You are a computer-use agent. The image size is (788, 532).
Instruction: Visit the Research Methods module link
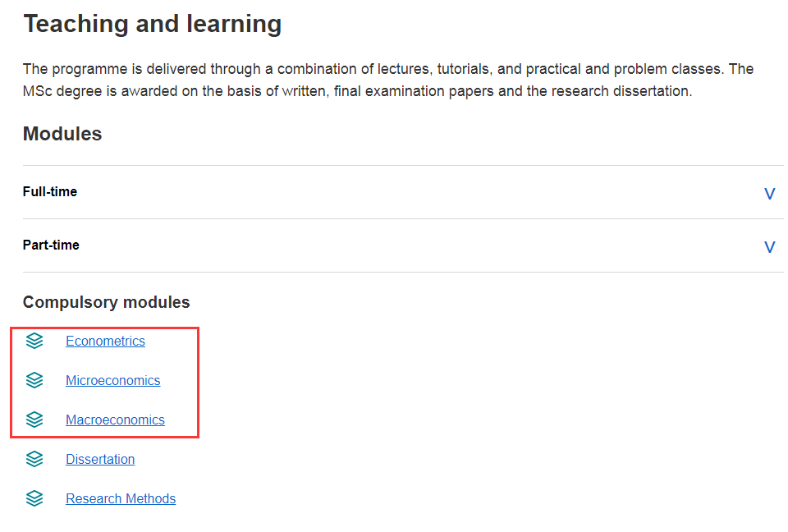[121, 498]
